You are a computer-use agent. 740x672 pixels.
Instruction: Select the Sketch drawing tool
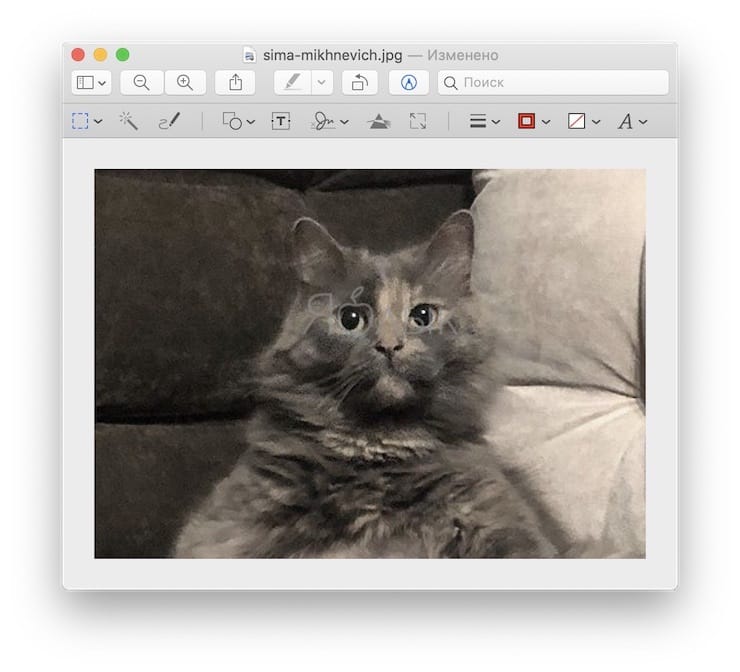tap(169, 121)
